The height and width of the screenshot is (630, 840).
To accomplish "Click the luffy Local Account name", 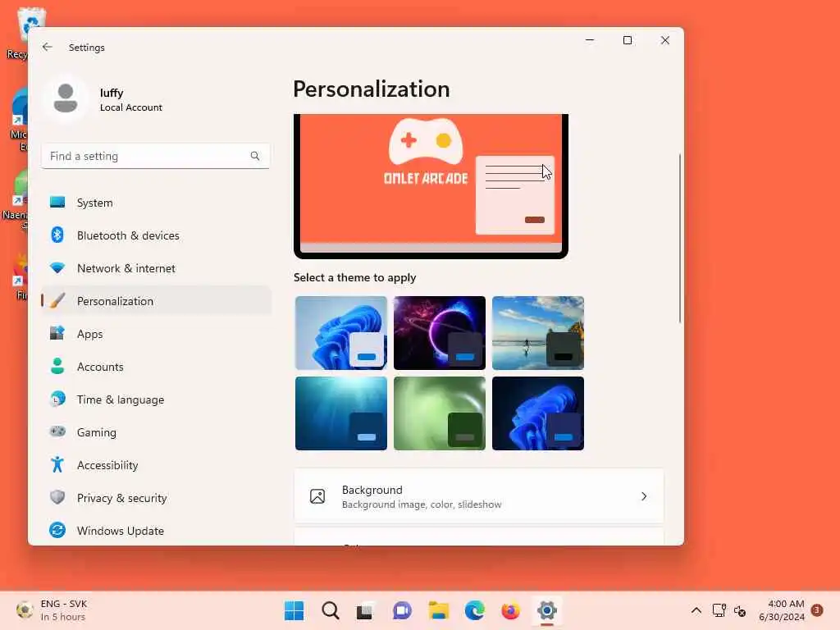I will 130,99.
